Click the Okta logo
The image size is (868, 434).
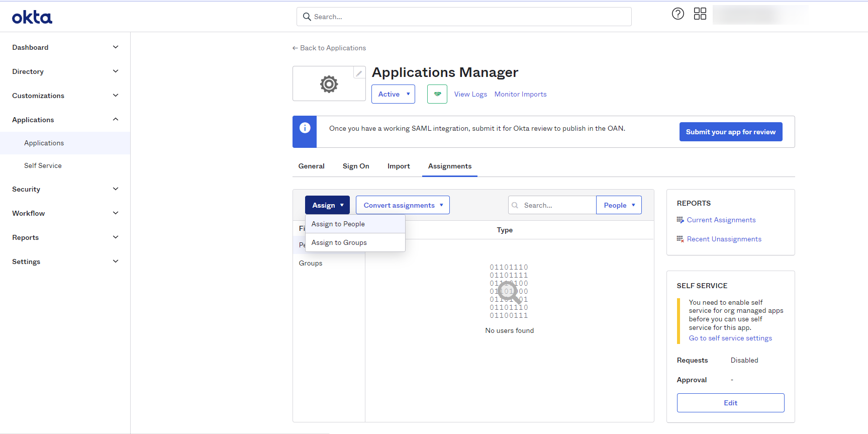click(32, 18)
